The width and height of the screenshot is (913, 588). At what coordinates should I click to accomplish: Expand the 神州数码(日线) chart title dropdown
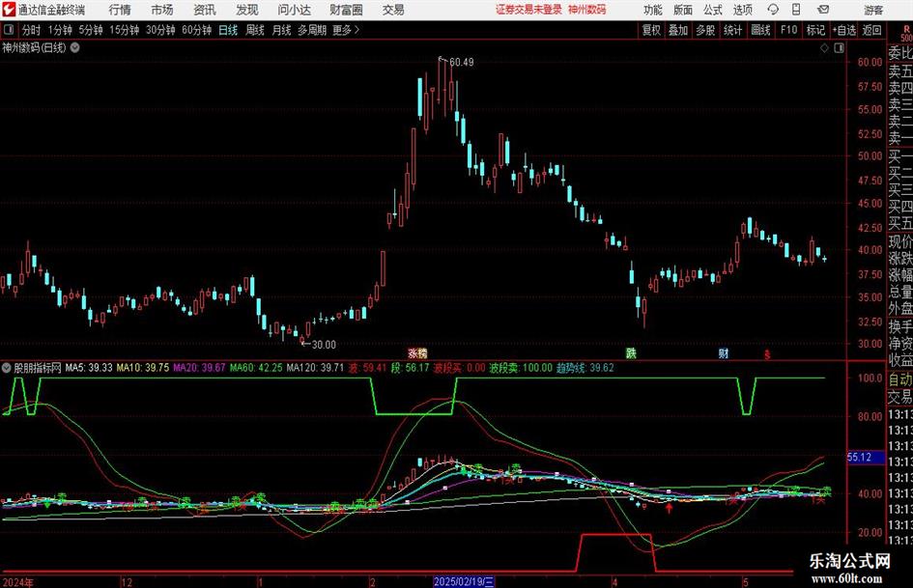point(75,47)
